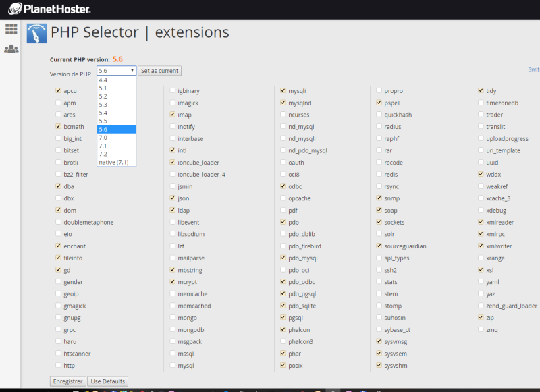Enable the xdebug extension
Screen dimensions: 540x392
click(x=481, y=210)
